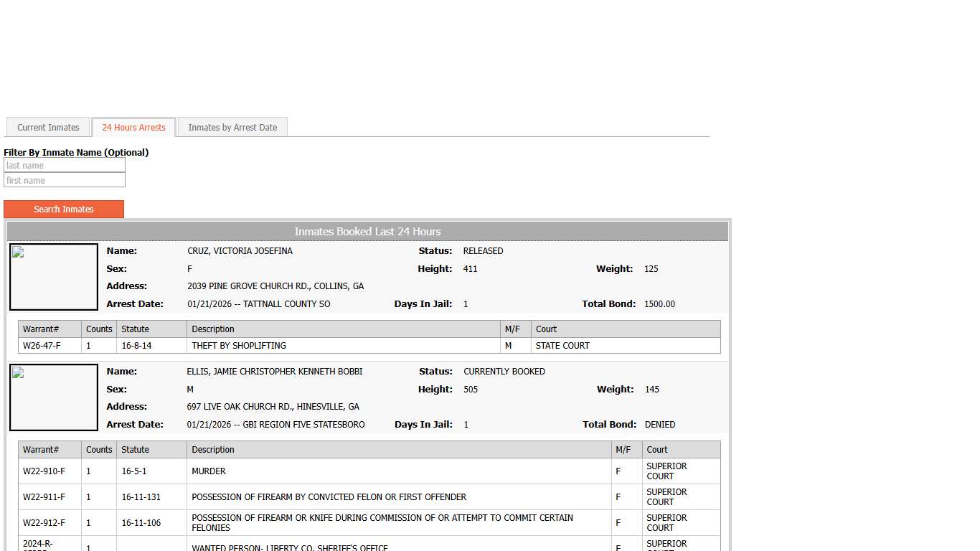The height and width of the screenshot is (551, 980).
Task: Click the Court column header in Ellis's table
Action: (x=656, y=450)
